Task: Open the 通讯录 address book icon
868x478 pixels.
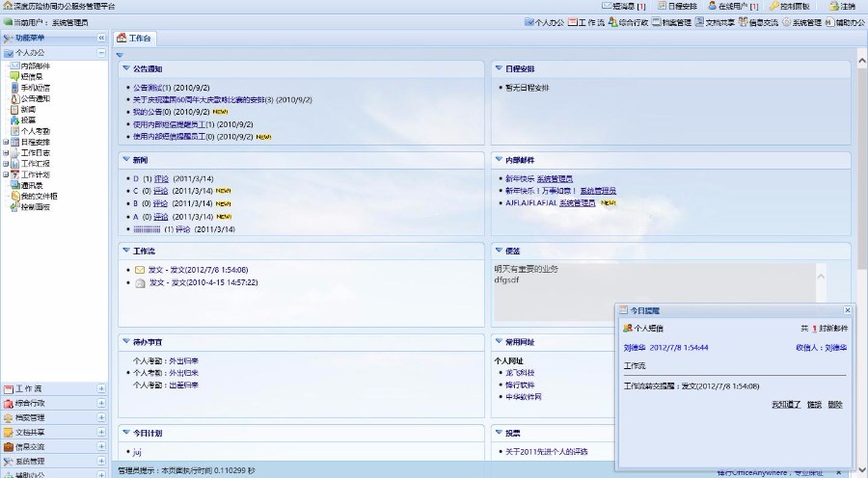Action: [14, 185]
